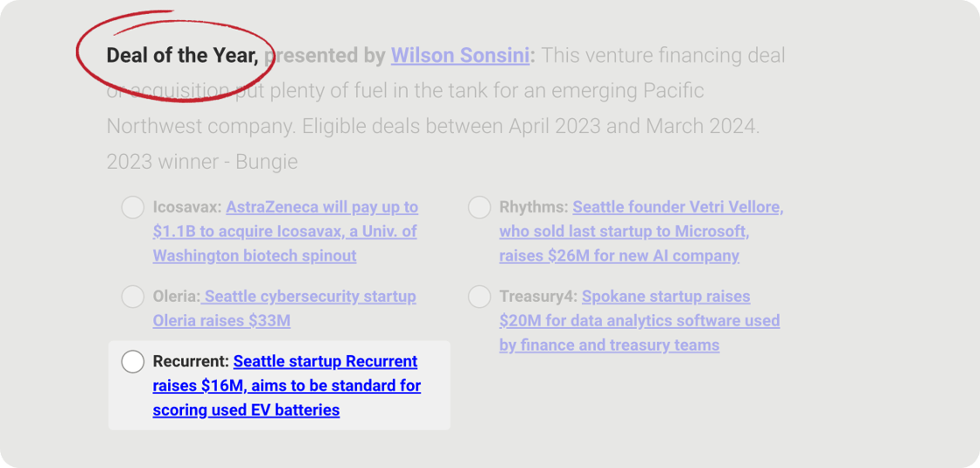Click the "Oleria:" nominee label
Image resolution: width=980 pixels, height=468 pixels.
175,297
